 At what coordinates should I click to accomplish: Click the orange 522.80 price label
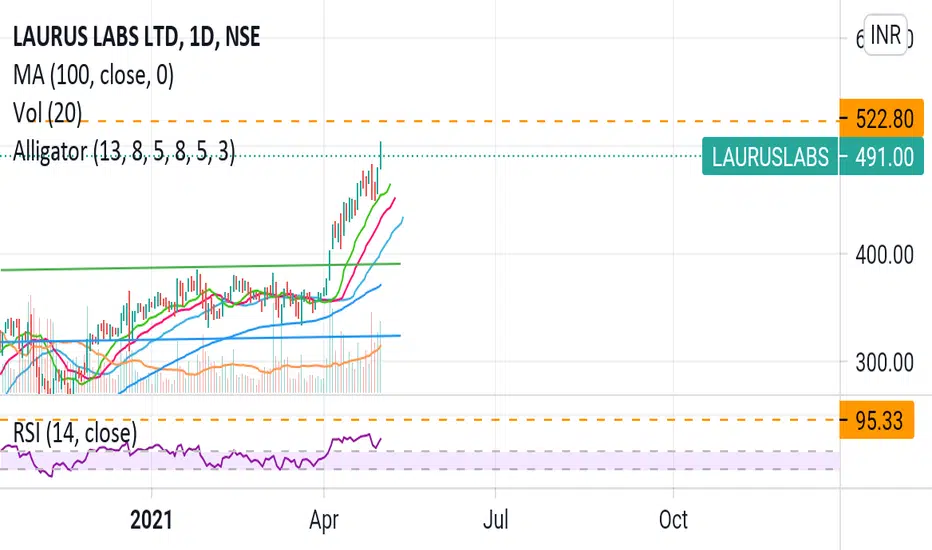tap(881, 119)
